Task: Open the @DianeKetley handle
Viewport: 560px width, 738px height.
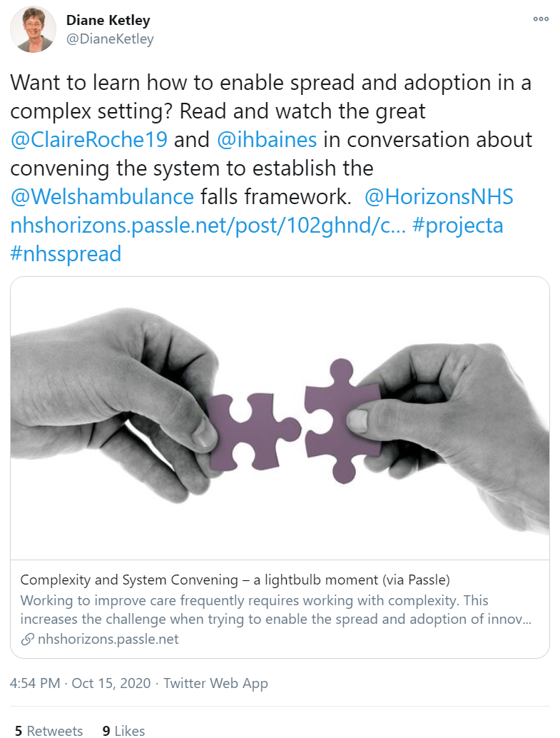Action: (110, 39)
